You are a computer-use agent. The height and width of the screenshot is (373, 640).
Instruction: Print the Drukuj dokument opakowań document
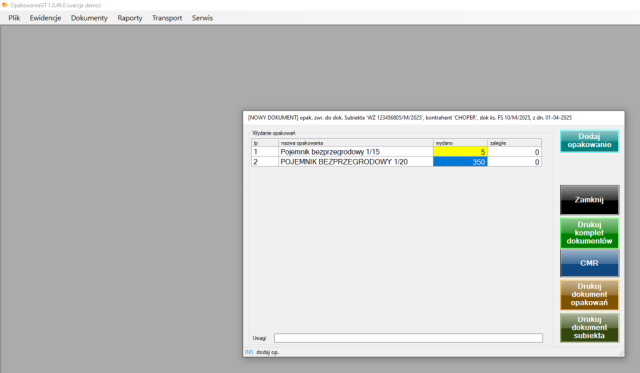[589, 295]
